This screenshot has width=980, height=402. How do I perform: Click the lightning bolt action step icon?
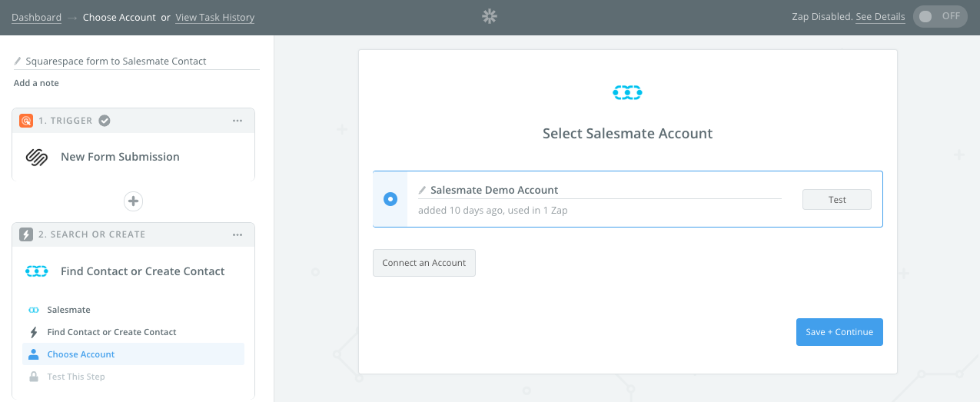[x=26, y=234]
